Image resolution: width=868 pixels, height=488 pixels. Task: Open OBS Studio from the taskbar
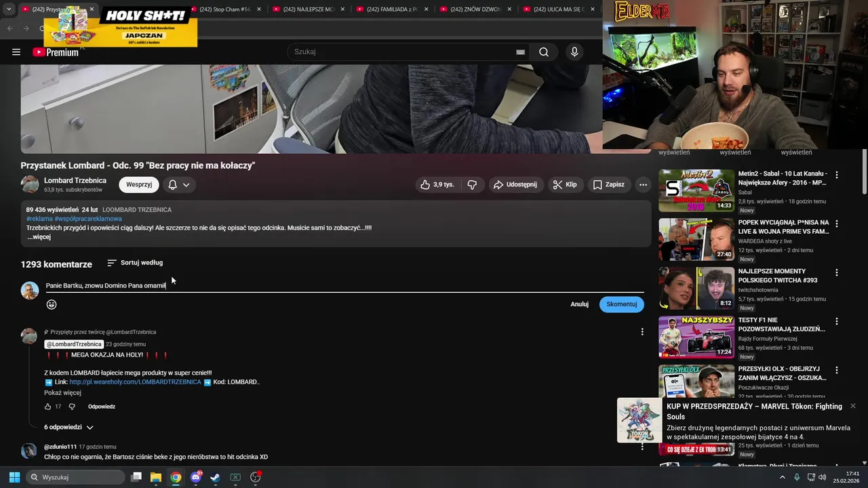[256, 477]
